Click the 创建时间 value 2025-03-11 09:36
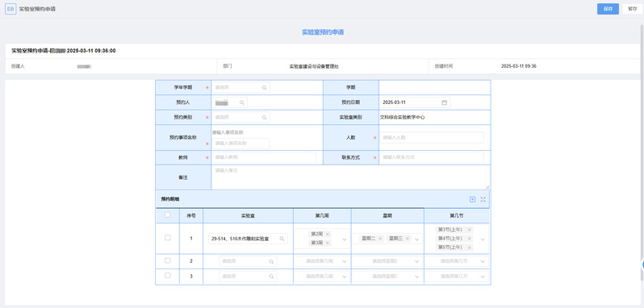 [519, 66]
